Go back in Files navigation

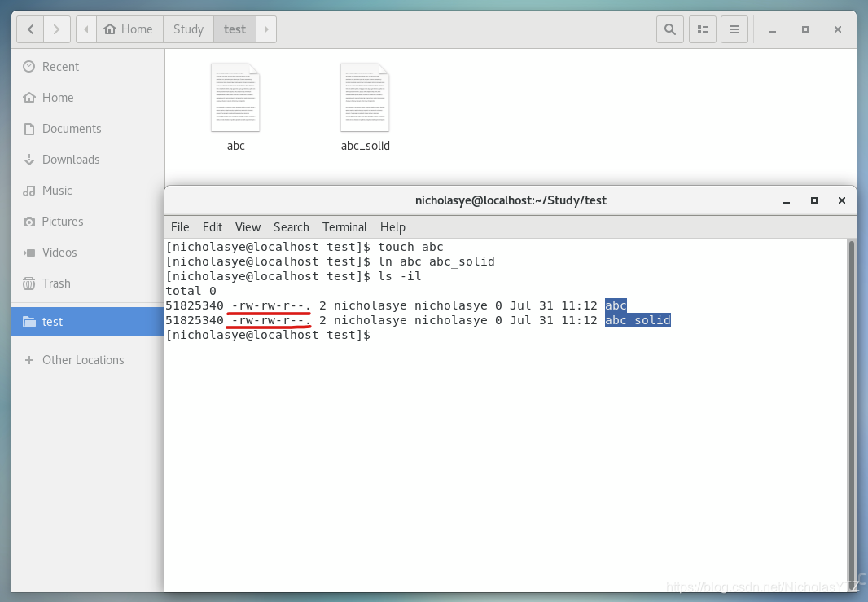pyautogui.click(x=30, y=29)
